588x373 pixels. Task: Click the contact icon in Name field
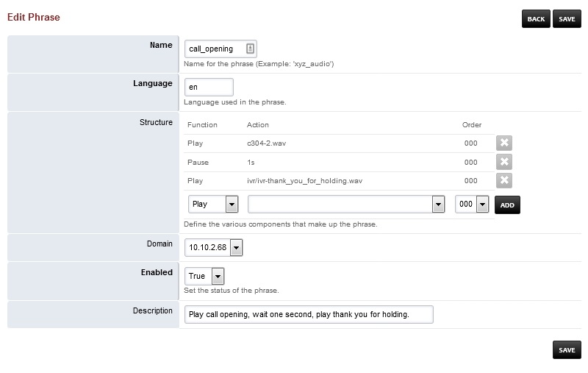pyautogui.click(x=250, y=49)
